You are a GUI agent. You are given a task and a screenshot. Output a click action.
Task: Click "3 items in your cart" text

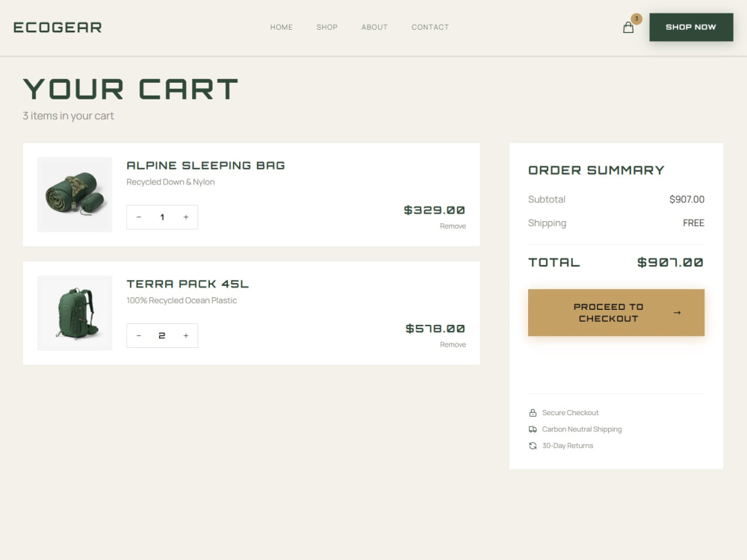[68, 116]
